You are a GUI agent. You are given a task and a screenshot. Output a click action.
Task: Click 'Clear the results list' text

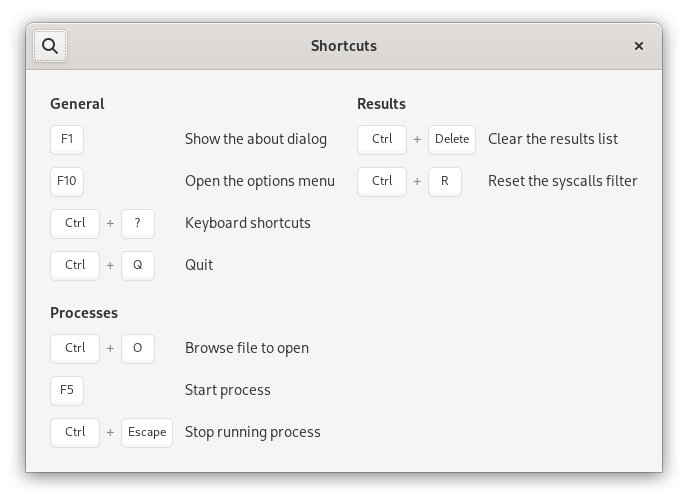click(553, 139)
